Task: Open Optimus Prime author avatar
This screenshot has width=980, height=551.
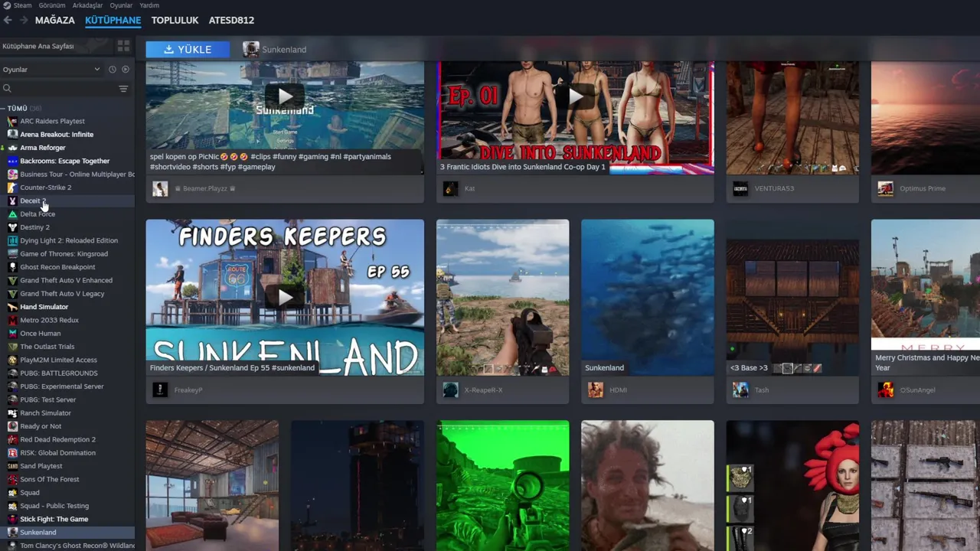Action: pos(885,189)
